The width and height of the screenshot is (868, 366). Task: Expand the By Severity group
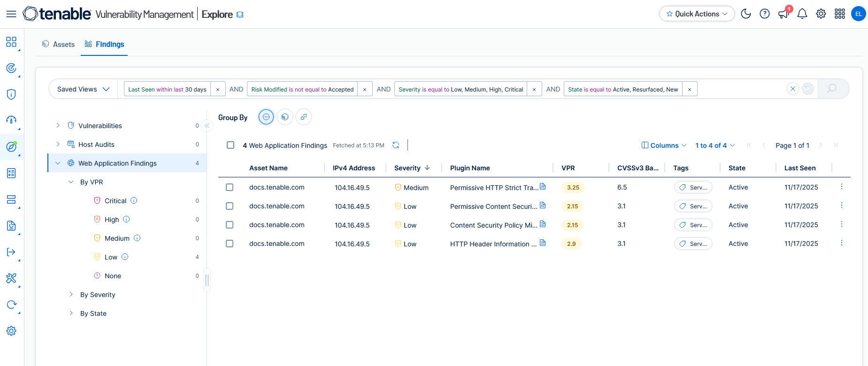coord(71,295)
